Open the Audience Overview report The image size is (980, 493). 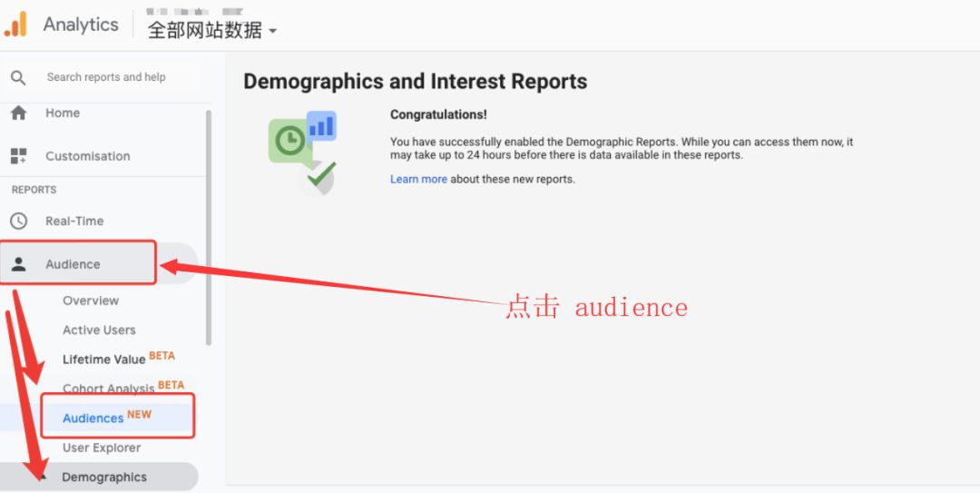pos(91,301)
